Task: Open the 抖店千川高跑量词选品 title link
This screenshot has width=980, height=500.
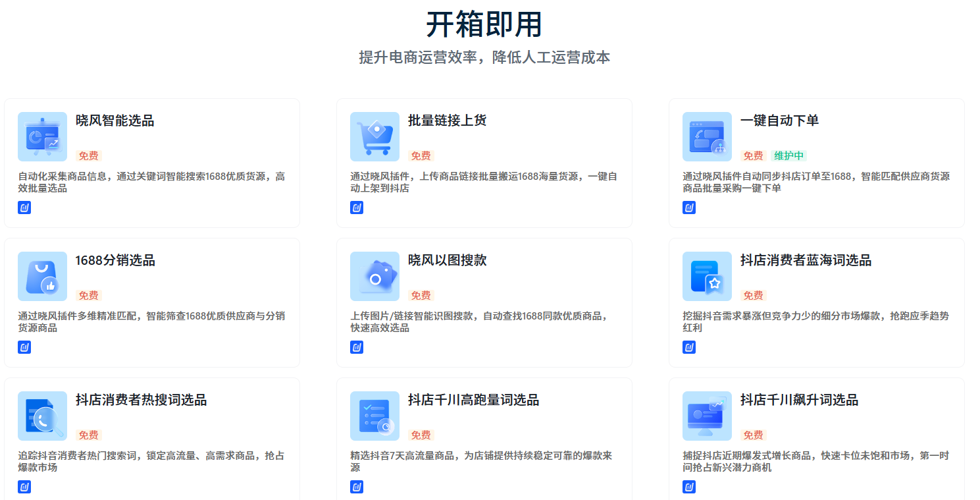Action: click(473, 400)
